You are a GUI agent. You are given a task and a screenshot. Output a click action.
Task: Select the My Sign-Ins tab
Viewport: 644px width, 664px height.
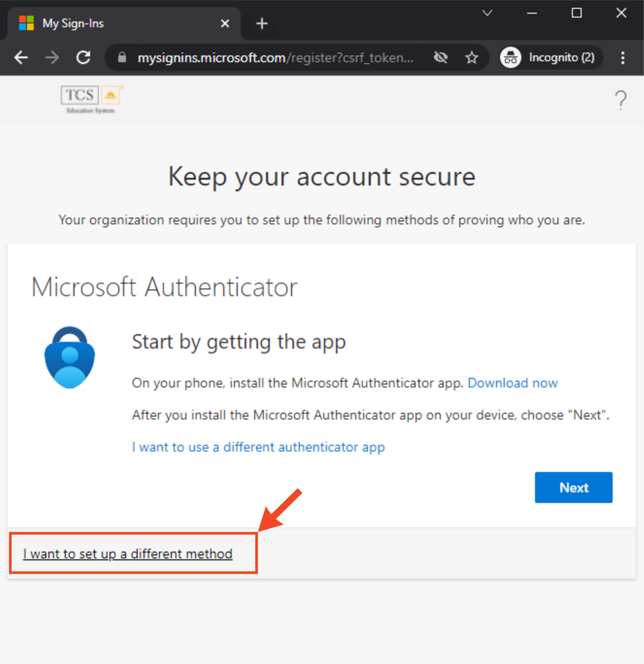[x=124, y=23]
